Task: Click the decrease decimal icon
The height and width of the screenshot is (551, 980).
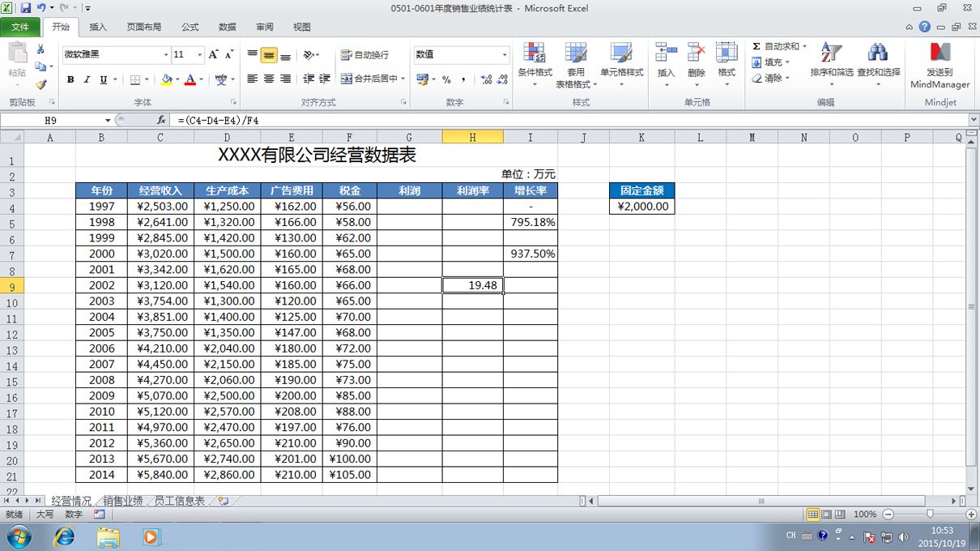Action: (x=503, y=79)
